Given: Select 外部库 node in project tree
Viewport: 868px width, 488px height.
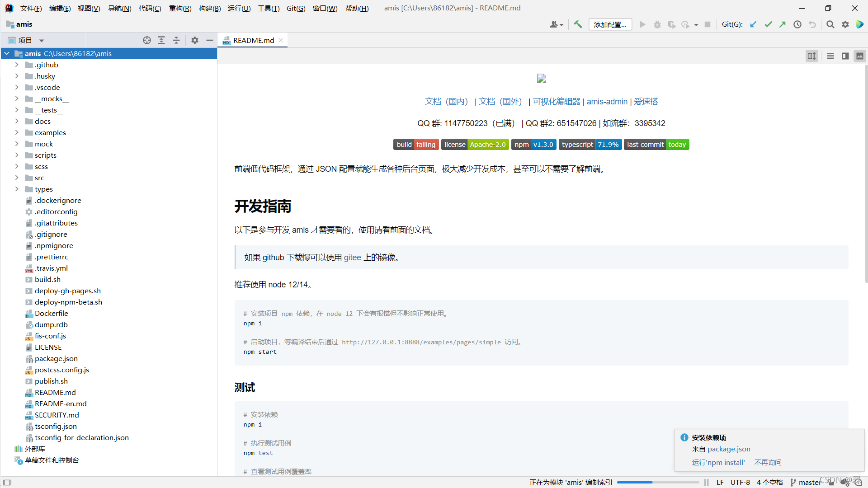Looking at the screenshot, I should point(35,449).
